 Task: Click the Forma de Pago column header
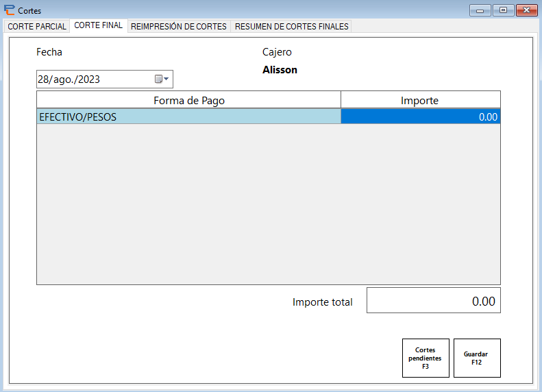[188, 100]
